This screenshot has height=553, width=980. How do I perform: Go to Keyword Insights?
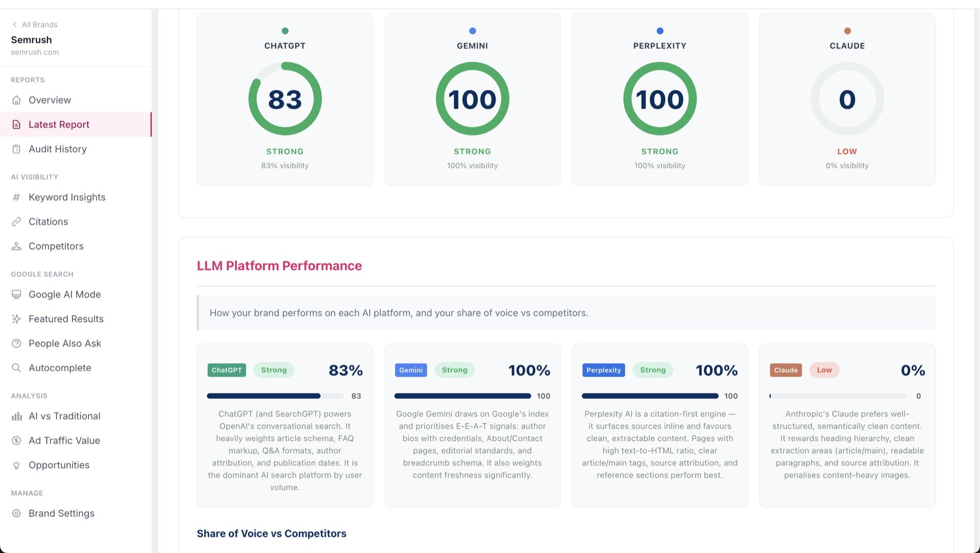pos(76,197)
